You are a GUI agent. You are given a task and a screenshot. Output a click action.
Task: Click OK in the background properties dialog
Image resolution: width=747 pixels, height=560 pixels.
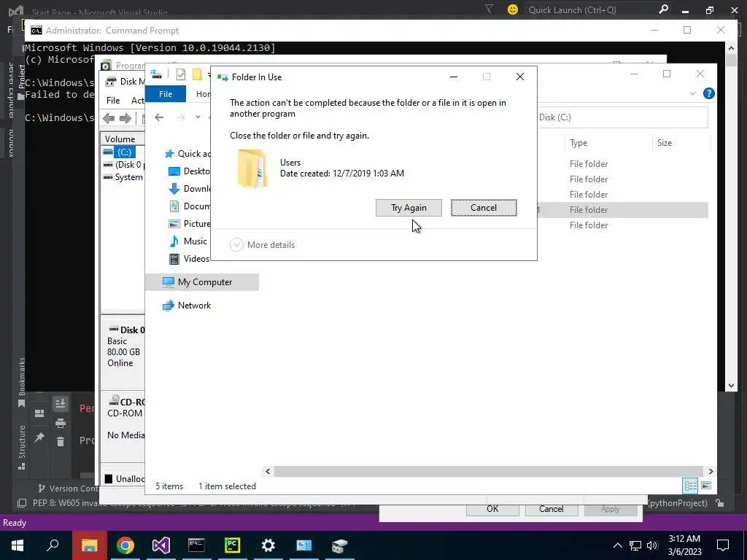[492, 509]
